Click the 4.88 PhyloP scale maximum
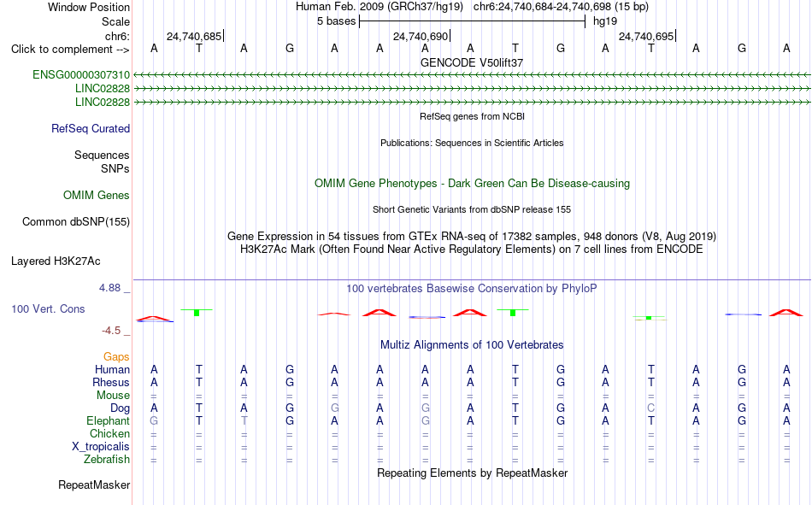The width and height of the screenshot is (812, 505). point(109,288)
